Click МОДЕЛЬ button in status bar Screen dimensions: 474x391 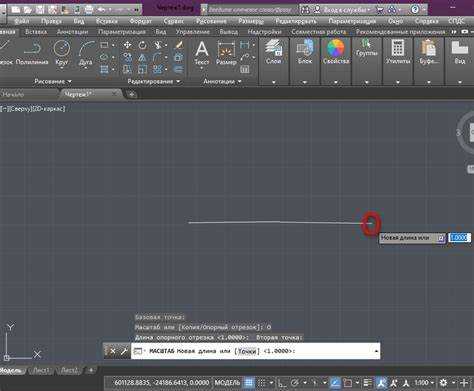227,382
